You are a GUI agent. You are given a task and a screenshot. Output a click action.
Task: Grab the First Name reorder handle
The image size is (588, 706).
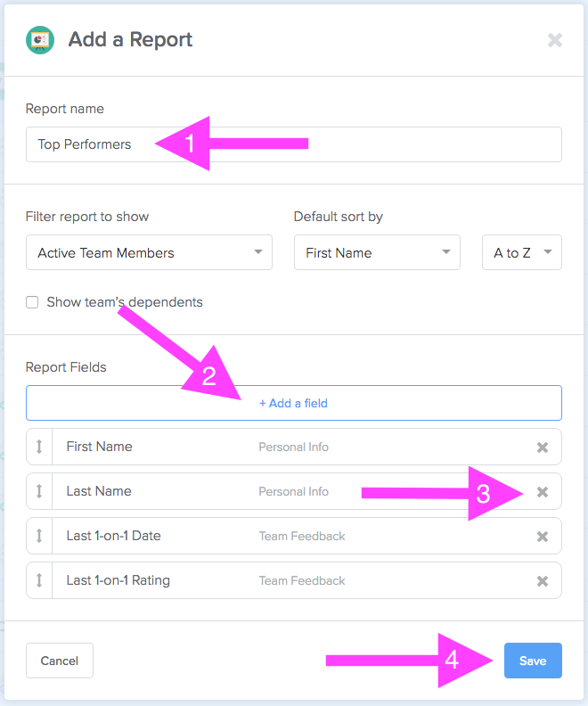point(39,447)
